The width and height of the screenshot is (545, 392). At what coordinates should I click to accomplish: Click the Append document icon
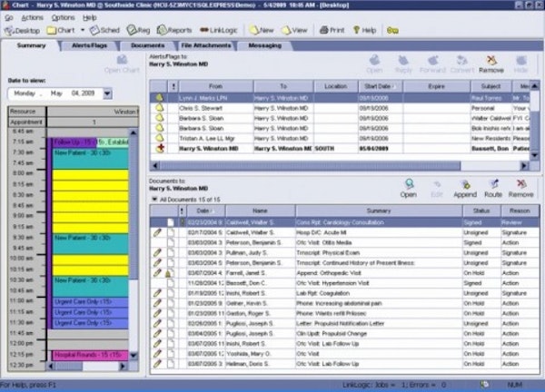[x=464, y=190]
